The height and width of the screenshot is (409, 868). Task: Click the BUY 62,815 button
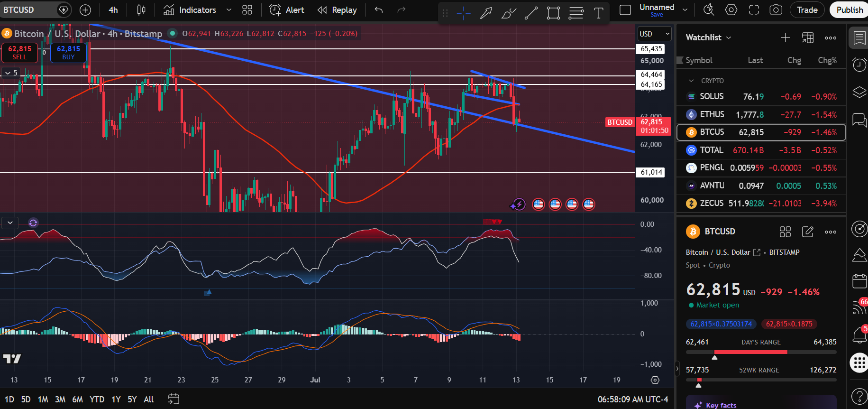pos(68,53)
